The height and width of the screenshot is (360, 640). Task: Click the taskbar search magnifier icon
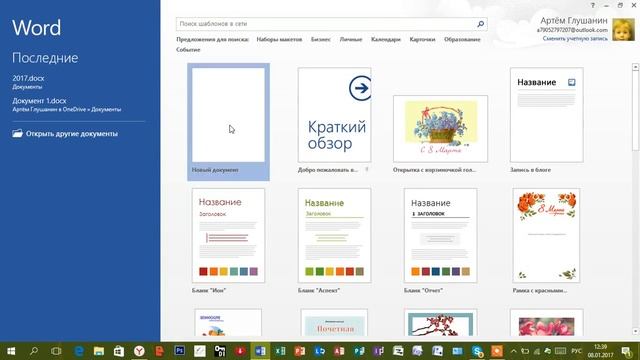[x=34, y=351]
